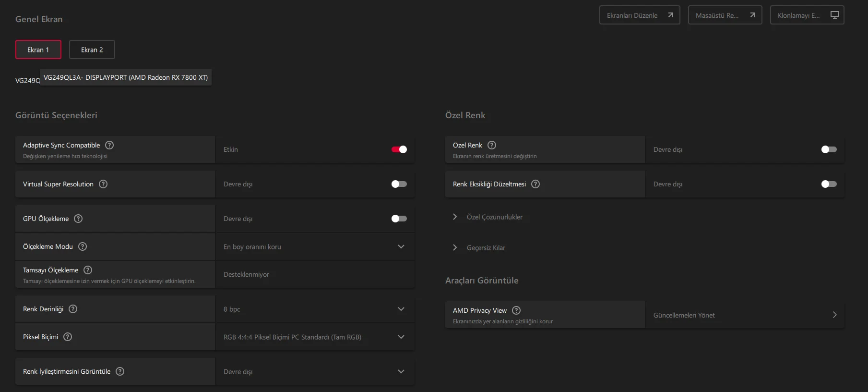
Task: Expand the Geçersiz Kılar section
Action: tap(486, 248)
